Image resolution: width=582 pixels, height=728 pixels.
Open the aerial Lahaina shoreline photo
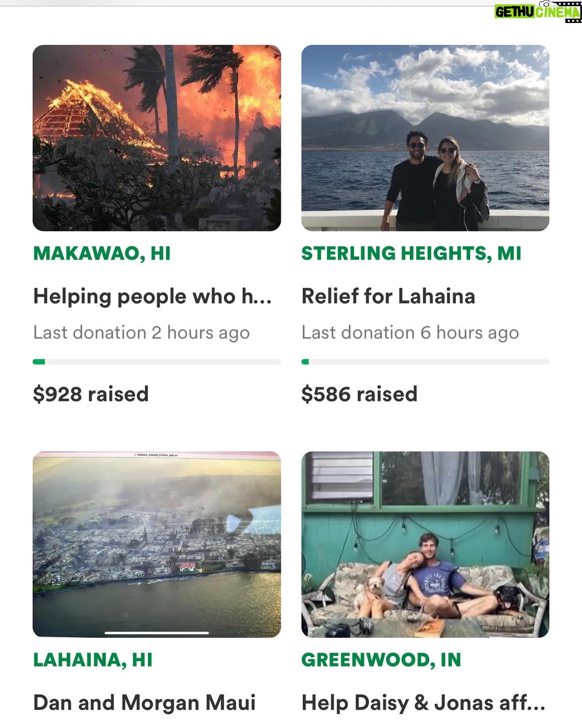[157, 544]
